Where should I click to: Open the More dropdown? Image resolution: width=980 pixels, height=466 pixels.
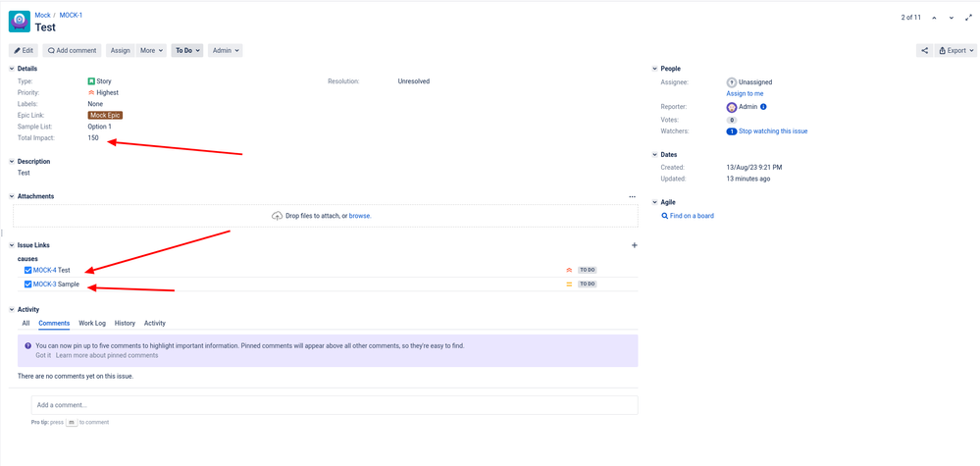152,51
